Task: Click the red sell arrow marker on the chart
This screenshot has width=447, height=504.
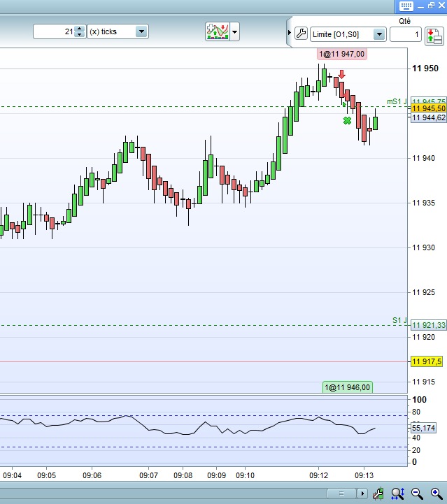Action: pyautogui.click(x=341, y=74)
